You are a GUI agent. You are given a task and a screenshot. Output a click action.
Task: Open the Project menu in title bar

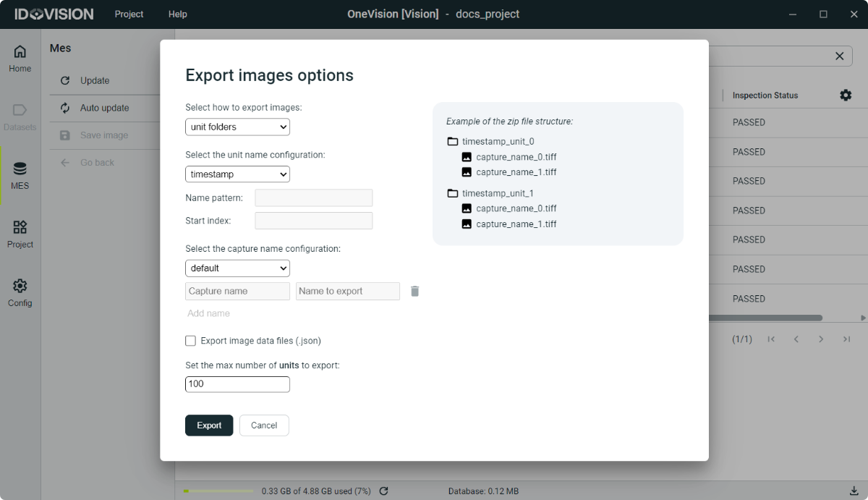[x=129, y=14]
